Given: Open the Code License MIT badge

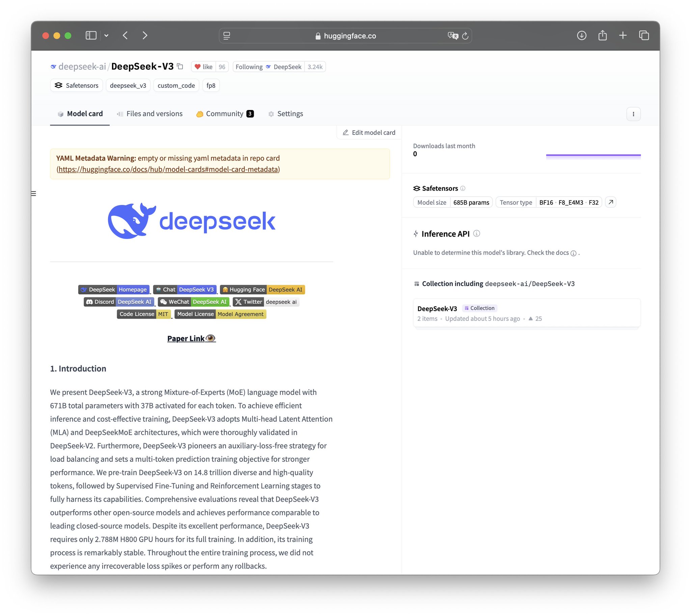Looking at the screenshot, I should point(144,314).
